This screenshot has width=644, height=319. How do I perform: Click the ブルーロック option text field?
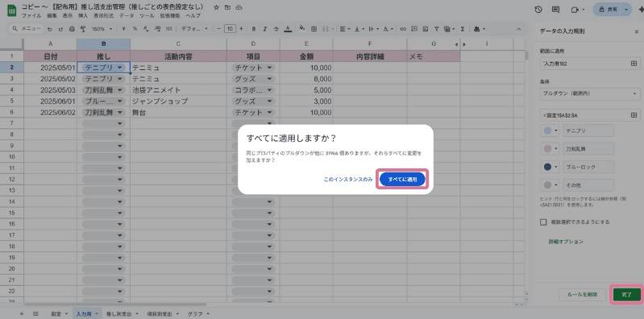(588, 167)
